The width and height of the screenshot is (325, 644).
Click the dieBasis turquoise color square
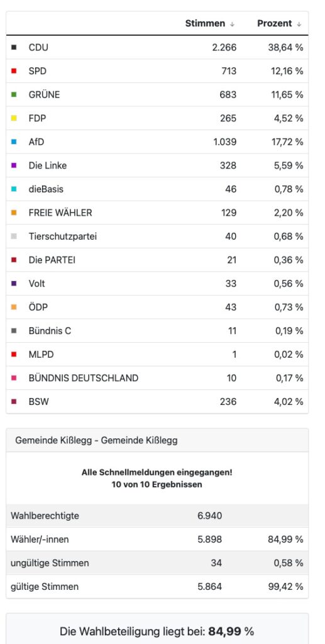(x=14, y=189)
